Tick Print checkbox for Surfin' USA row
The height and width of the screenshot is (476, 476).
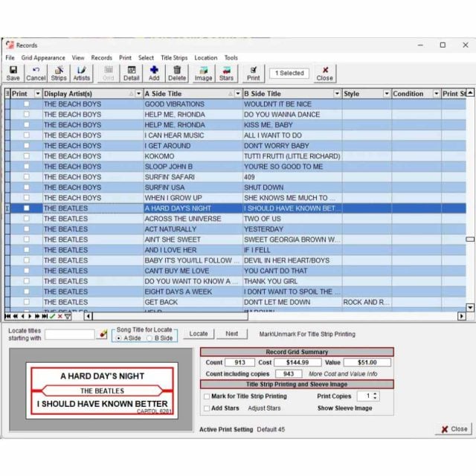click(27, 187)
